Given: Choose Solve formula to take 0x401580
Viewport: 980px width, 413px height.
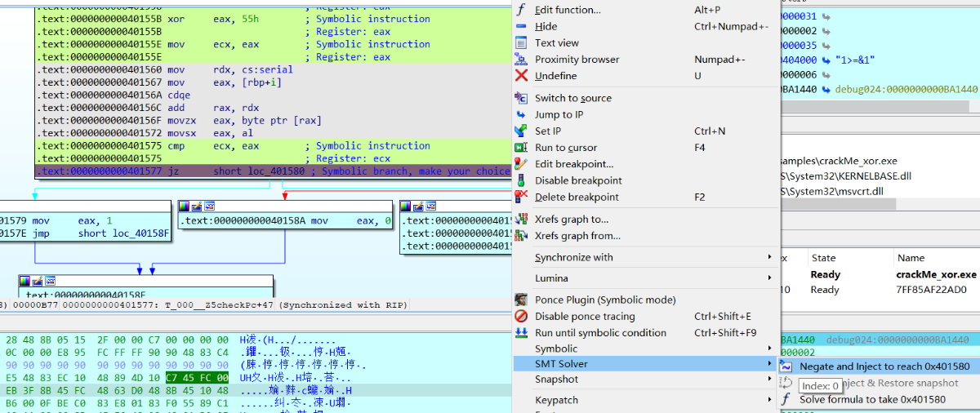Looking at the screenshot, I should pyautogui.click(x=878, y=399).
